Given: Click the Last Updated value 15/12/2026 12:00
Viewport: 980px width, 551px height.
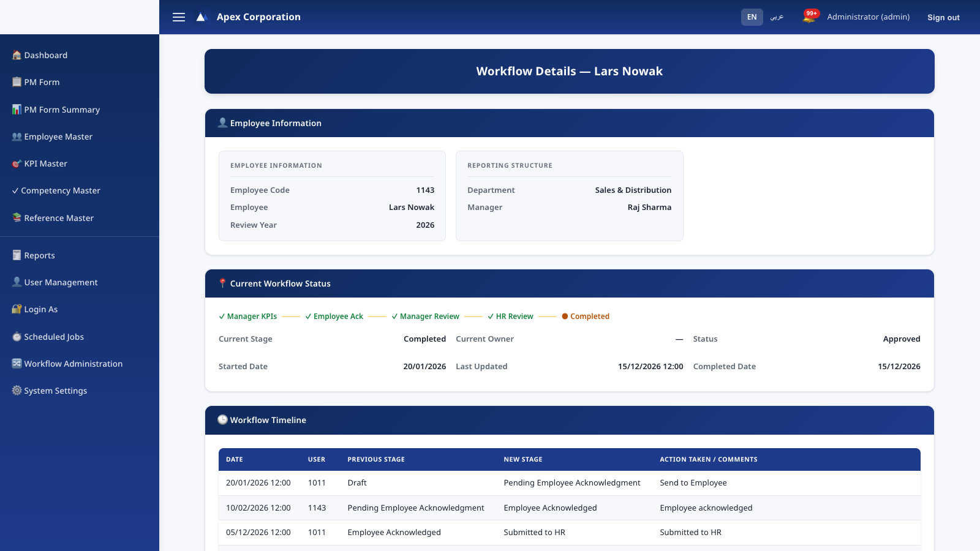Looking at the screenshot, I should click(650, 367).
